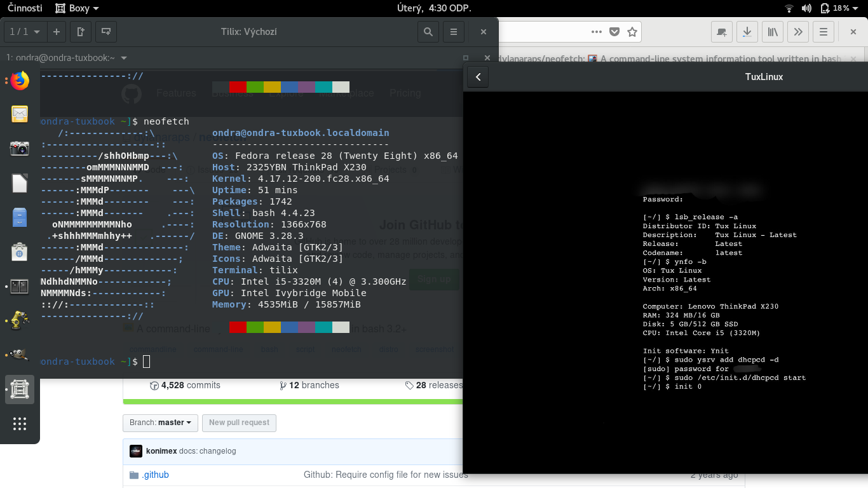Open Tilix terminal search
The image size is (868, 488).
428,32
